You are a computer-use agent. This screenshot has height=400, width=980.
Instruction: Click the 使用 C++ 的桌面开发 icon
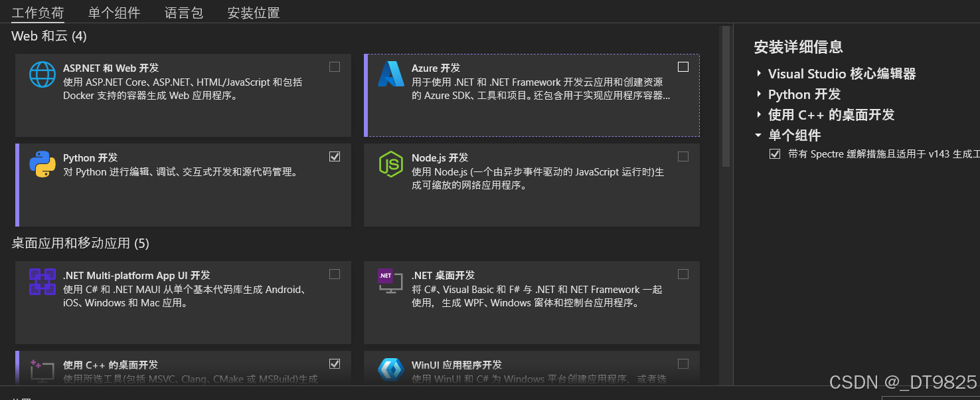(42, 371)
